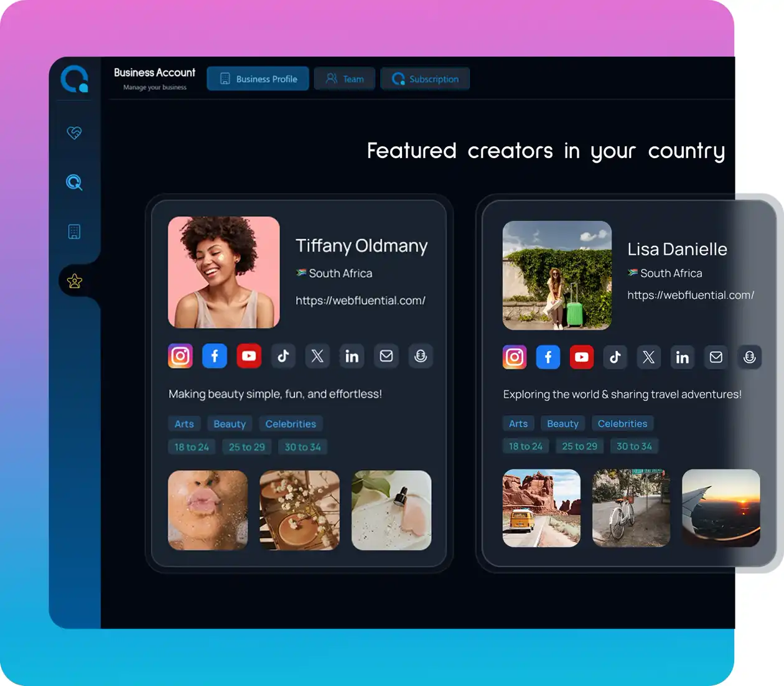Click Tiffany Oldmany's Facebook icon

[215, 356]
